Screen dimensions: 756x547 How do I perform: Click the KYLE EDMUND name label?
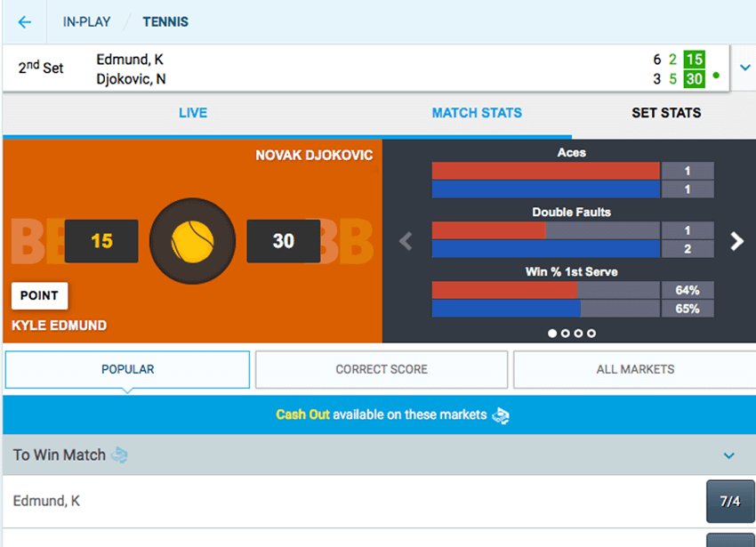(x=60, y=326)
